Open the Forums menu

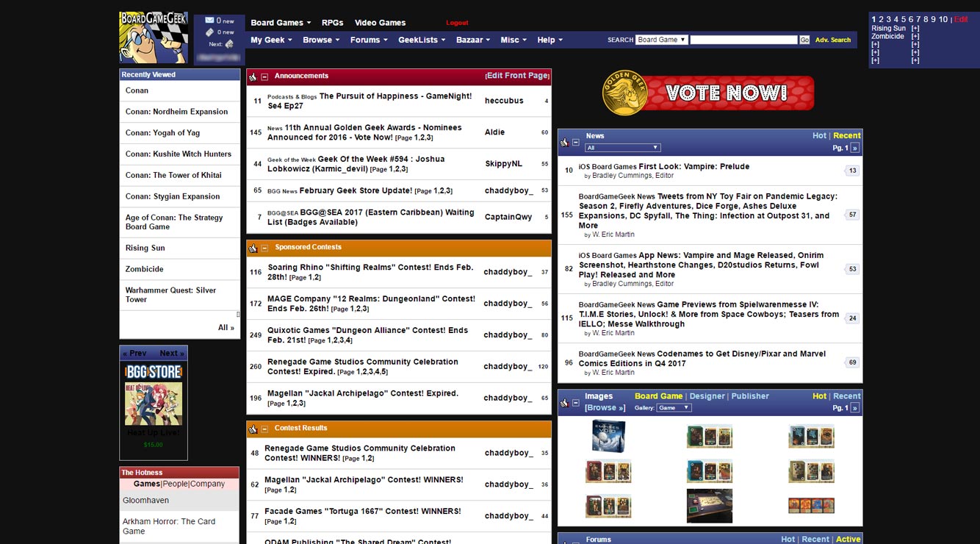[369, 40]
